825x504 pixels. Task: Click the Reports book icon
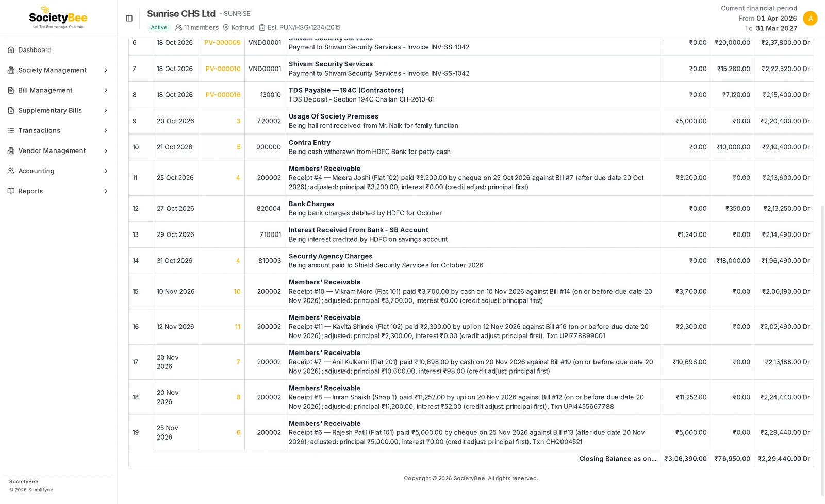pyautogui.click(x=11, y=191)
